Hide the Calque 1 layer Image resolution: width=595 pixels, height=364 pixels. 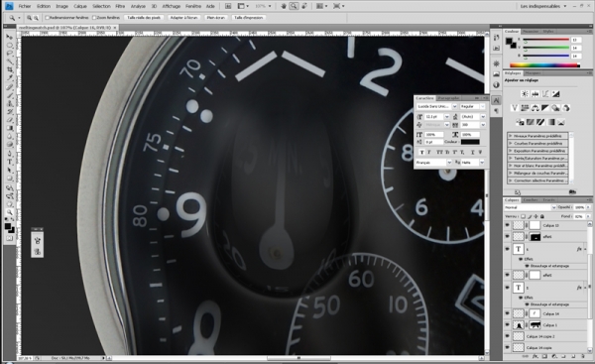tap(508, 325)
